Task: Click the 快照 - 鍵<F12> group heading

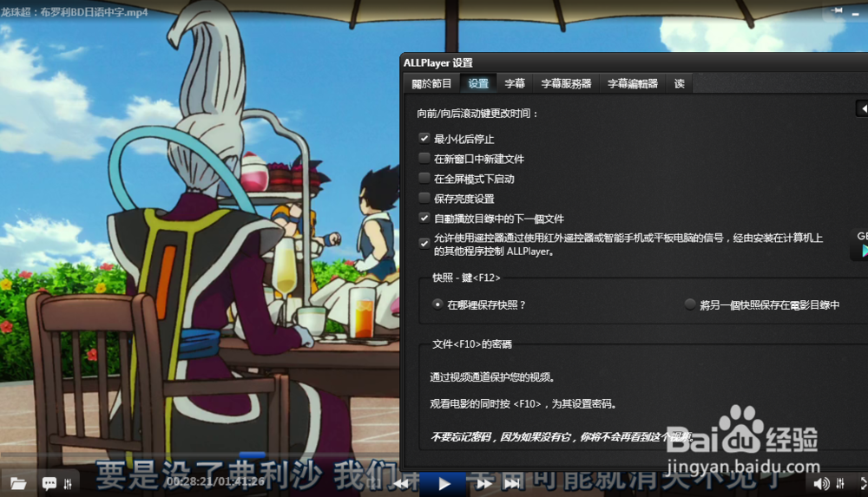Action: point(466,278)
